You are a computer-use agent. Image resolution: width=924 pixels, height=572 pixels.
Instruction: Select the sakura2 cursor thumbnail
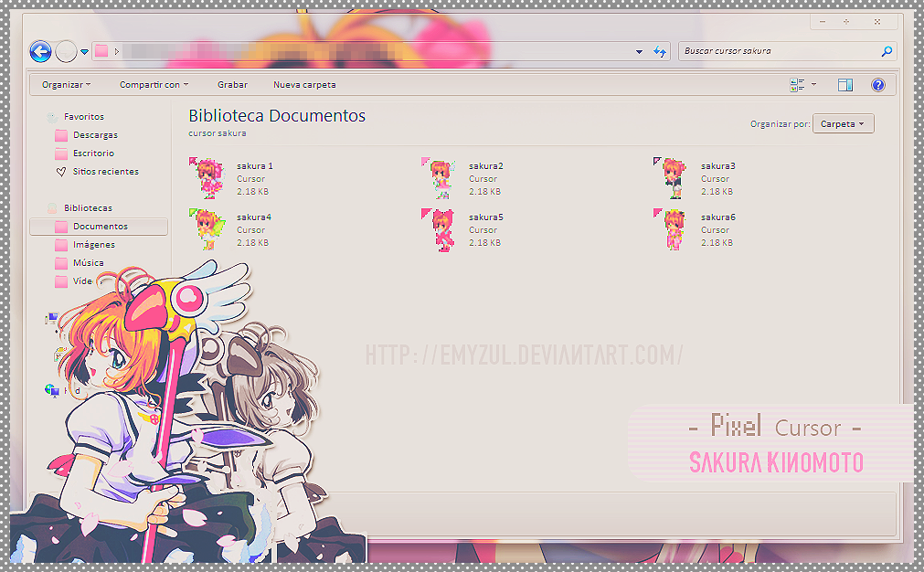[x=439, y=178]
